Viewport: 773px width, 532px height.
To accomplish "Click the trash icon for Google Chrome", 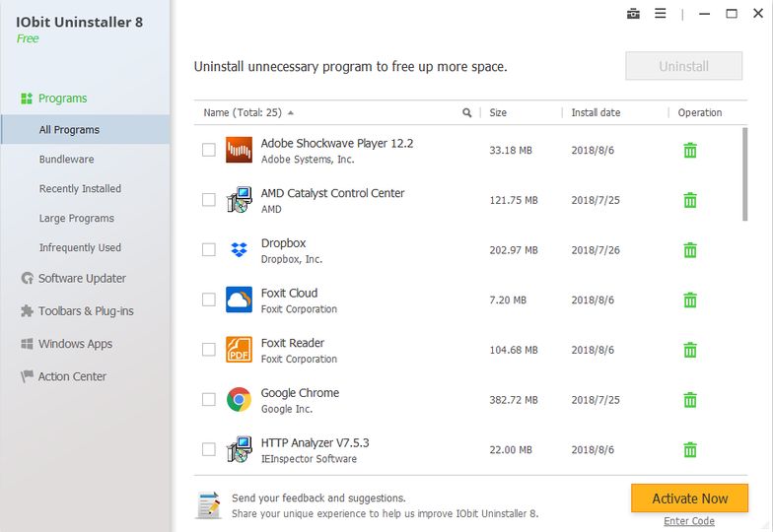I will 690,400.
